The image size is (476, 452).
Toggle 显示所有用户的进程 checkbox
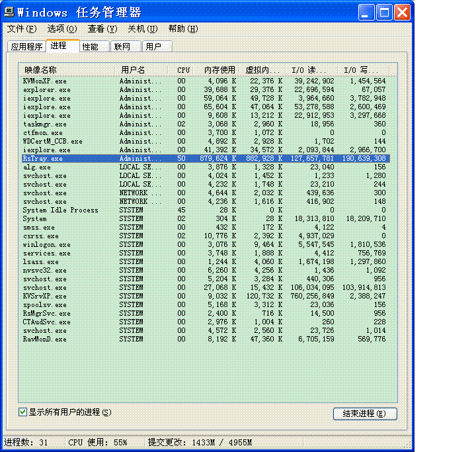[x=22, y=412]
